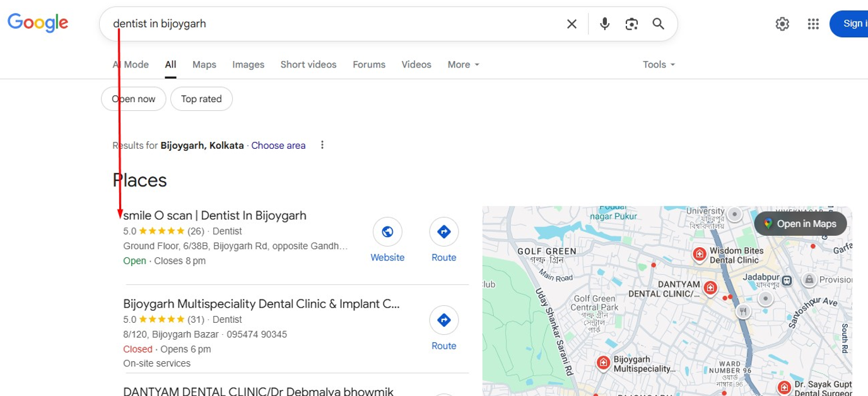Get route icon for smile O scan
This screenshot has height=396, width=868.
444,232
